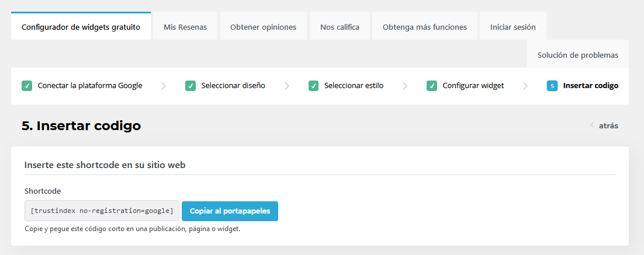Open the Obtener opiniones tab
This screenshot has height=255, width=644.
(263, 27)
